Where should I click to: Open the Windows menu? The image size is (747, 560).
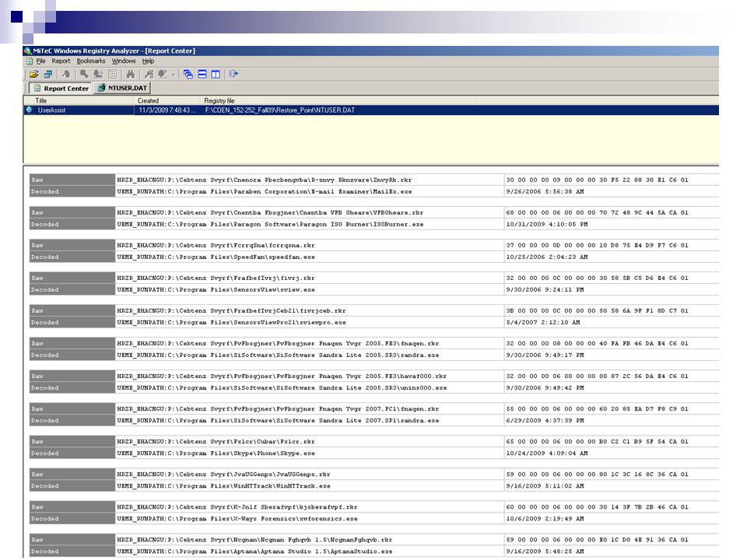124,61
